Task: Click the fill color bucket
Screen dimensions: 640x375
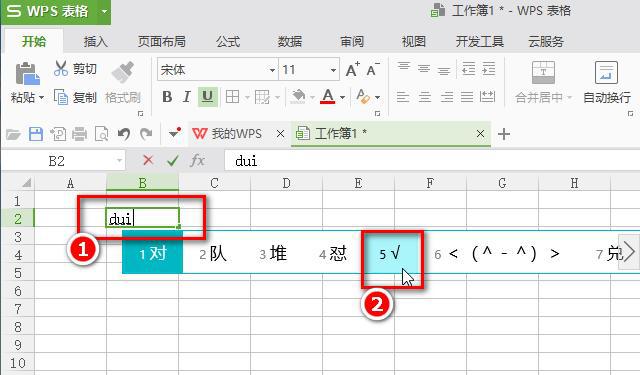Action: 298,97
